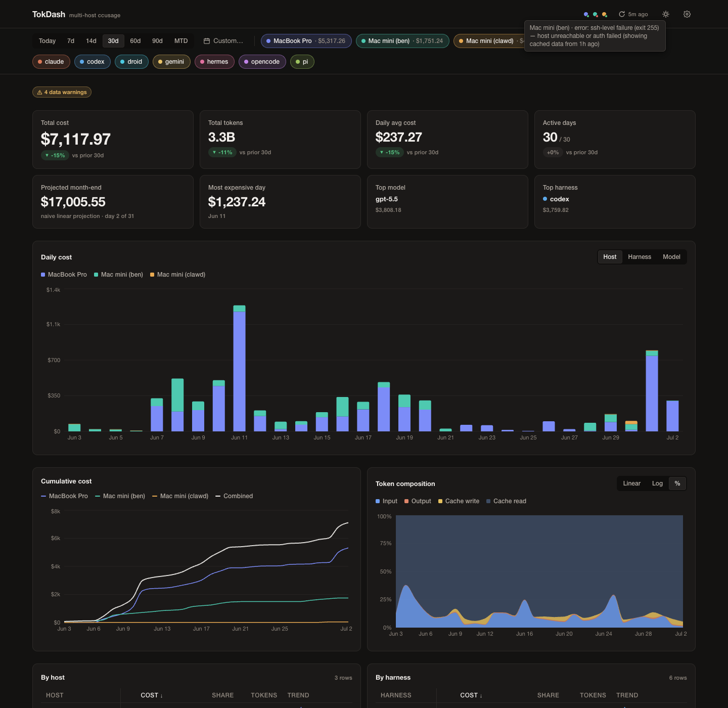728x708 pixels.
Task: Toggle Mac mini (clawd) host filter chip
Action: (489, 41)
